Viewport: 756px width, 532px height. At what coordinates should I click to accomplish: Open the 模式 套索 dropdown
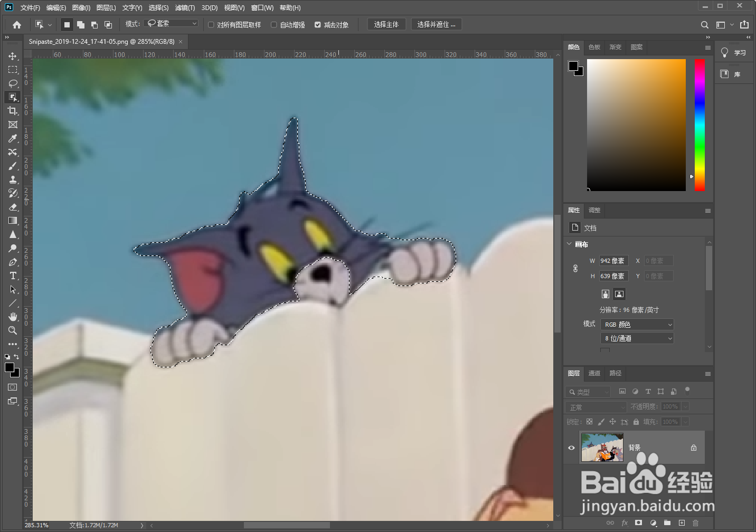pyautogui.click(x=172, y=23)
